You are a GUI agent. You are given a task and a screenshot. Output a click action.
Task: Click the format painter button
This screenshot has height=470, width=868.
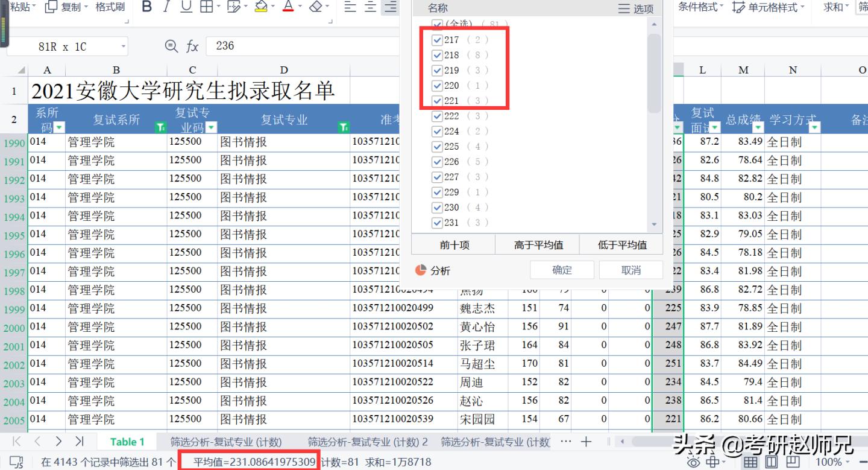(x=110, y=7)
